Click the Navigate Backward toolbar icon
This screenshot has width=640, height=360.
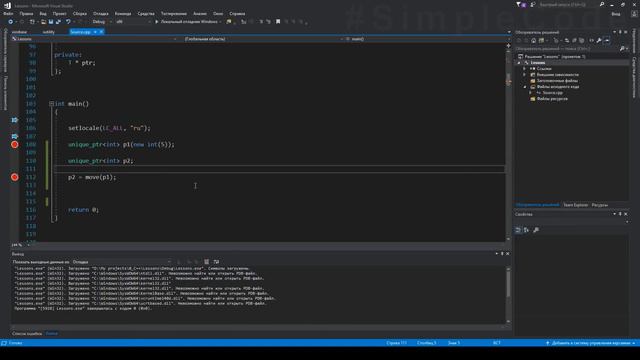click(11, 22)
